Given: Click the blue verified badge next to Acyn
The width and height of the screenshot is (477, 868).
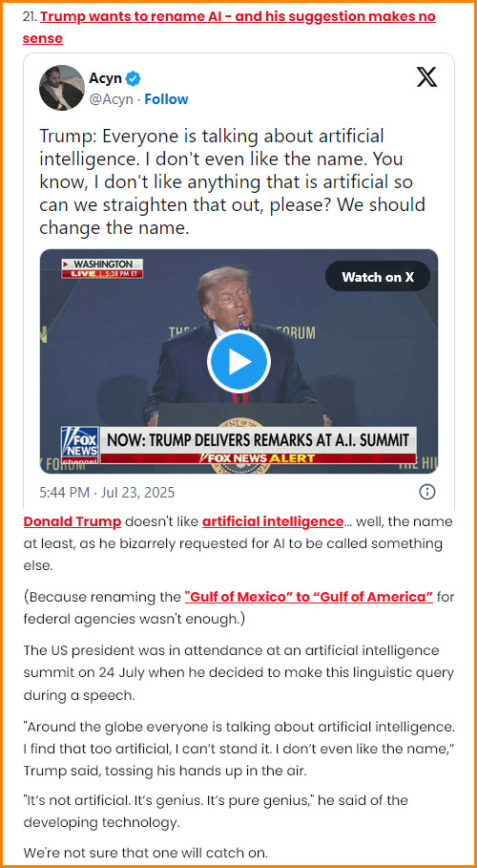Looking at the screenshot, I should [134, 78].
